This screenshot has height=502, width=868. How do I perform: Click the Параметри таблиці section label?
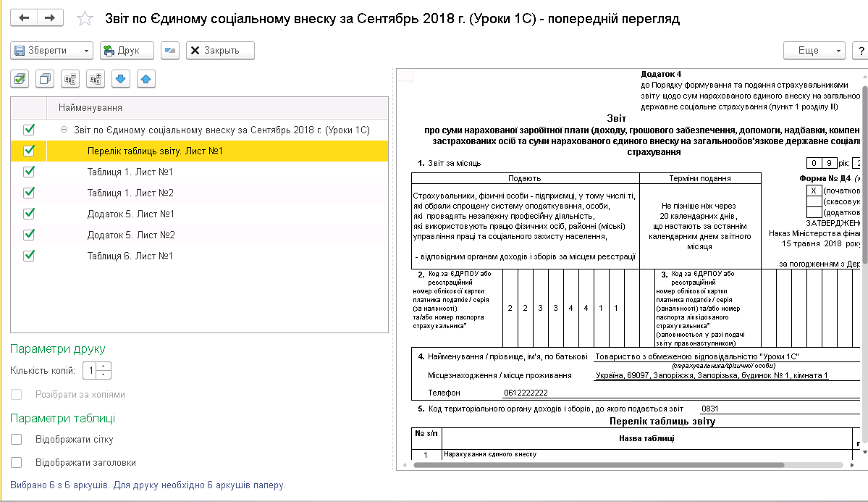(62, 419)
